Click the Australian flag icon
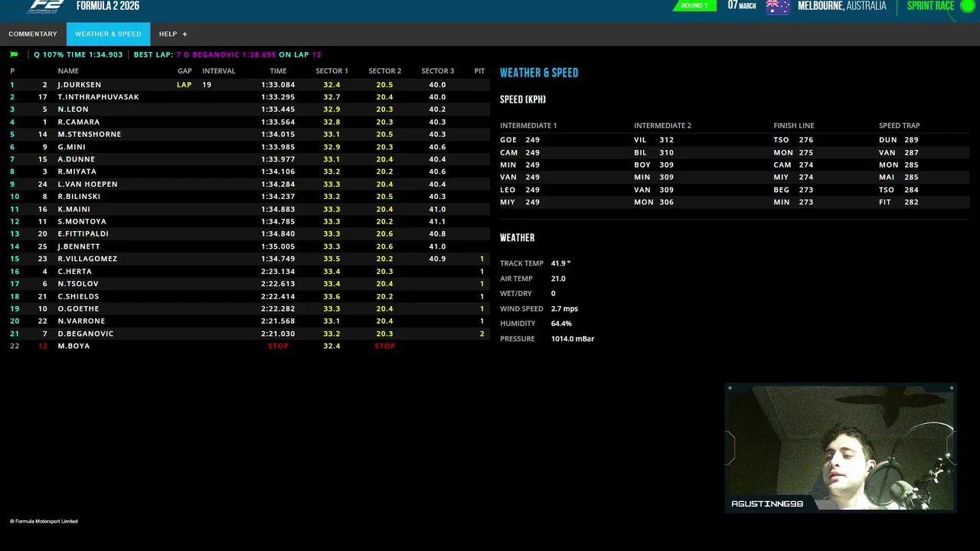Viewport: 980px width, 551px height. coord(778,7)
